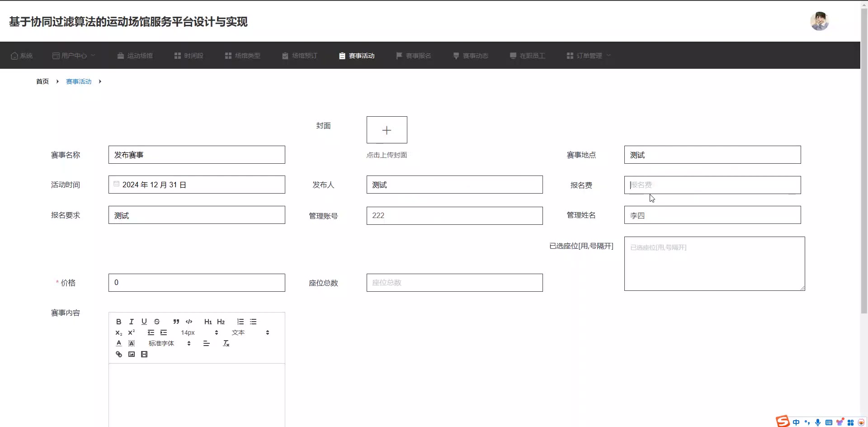Open the text background color picker
The height and width of the screenshot is (427, 868).
[x=131, y=343]
